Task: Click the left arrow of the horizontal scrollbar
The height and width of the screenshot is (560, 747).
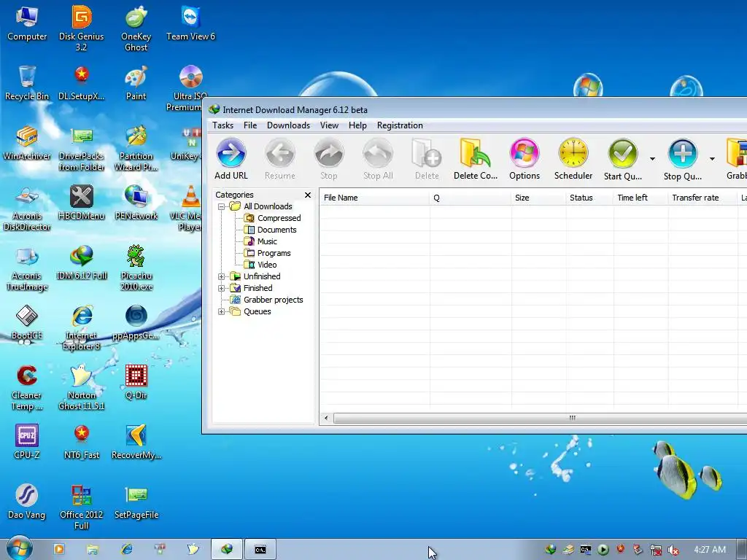Action: pos(326,418)
